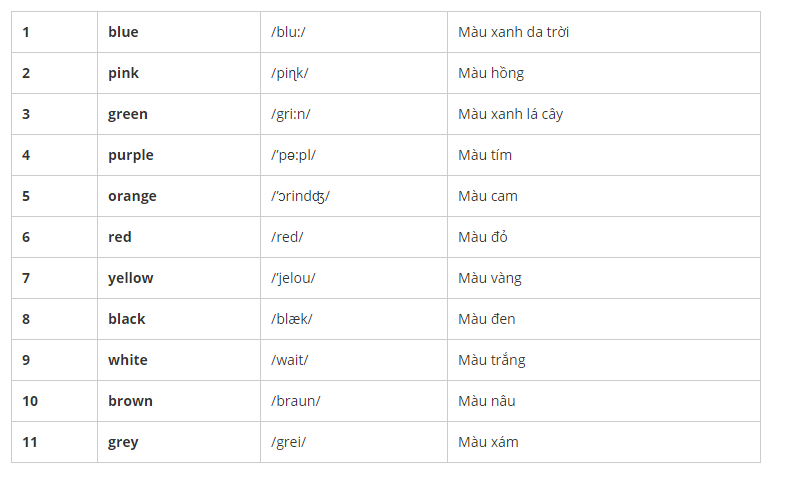Click the pronunciation "/red/"
The height and width of the screenshot is (479, 793).
(287, 237)
